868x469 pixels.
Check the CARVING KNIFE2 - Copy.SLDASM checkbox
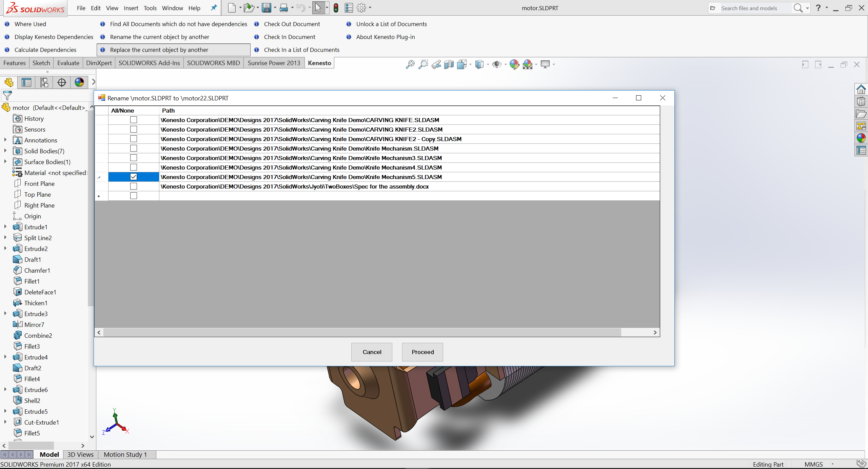134,139
